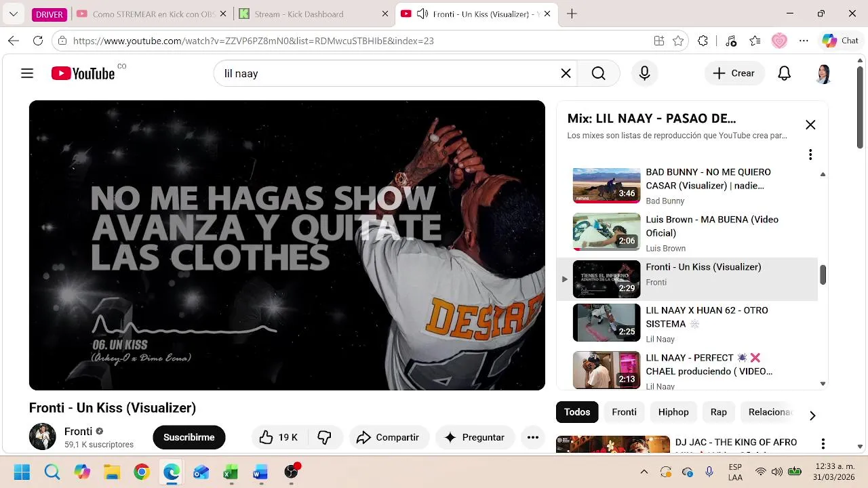Switch to the DRIVER profile tab group
Viewport: 868px width, 488px height.
(50, 14)
